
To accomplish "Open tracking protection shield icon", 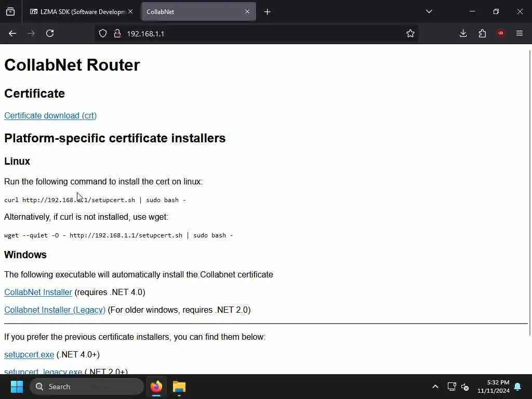I will 103,33.
